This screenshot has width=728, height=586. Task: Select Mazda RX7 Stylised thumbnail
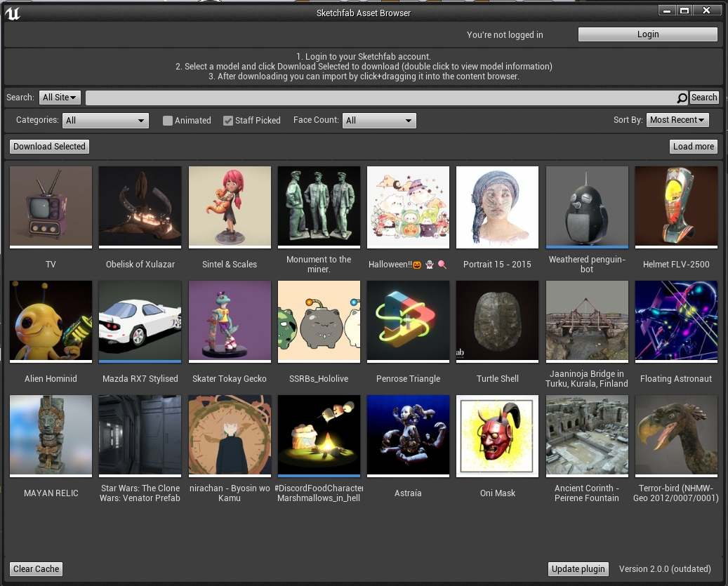140,321
